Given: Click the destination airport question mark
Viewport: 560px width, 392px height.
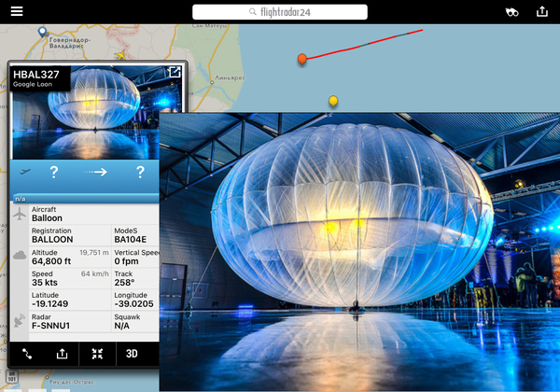Looking at the screenshot, I should point(140,172).
